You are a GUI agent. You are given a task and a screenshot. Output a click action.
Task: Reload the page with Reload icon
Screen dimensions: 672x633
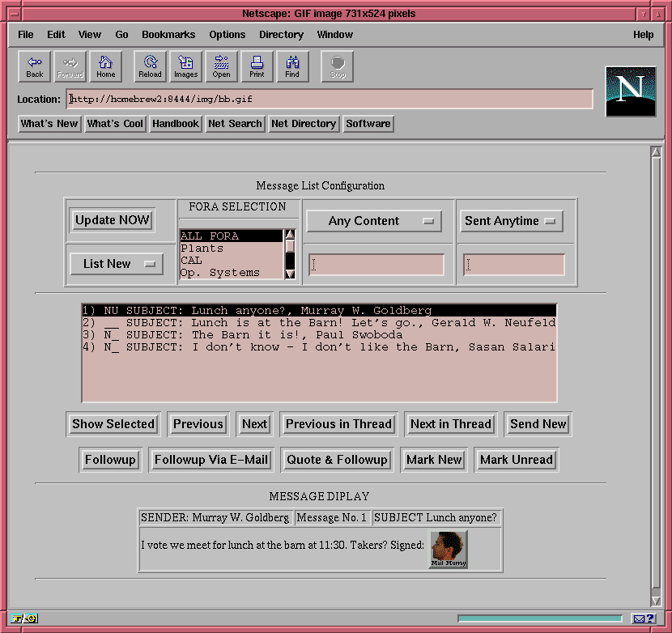point(150,66)
